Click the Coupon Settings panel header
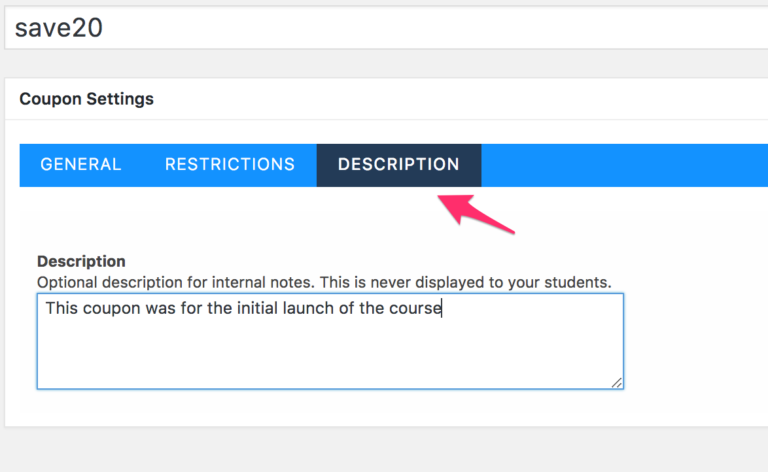 click(87, 99)
